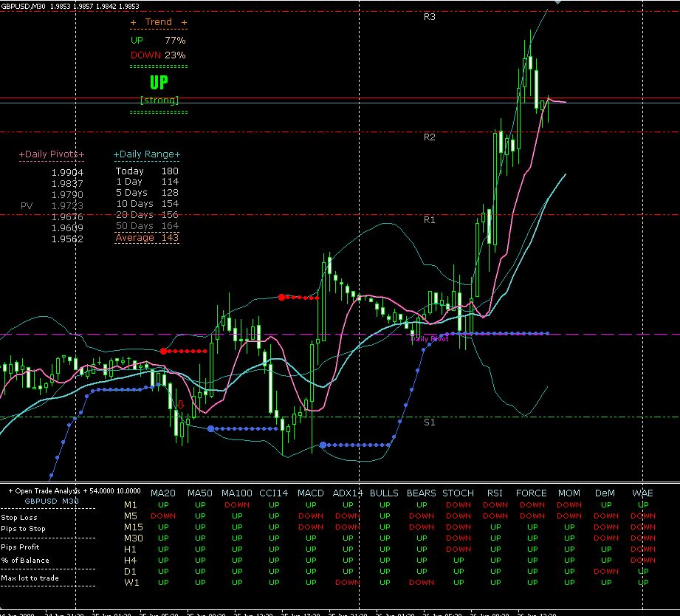Click the '% of Balance' label

click(x=24, y=561)
